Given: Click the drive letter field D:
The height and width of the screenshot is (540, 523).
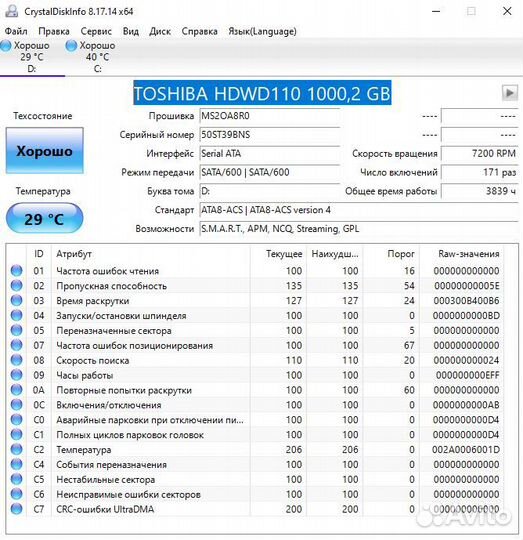Looking at the screenshot, I should [270, 191].
